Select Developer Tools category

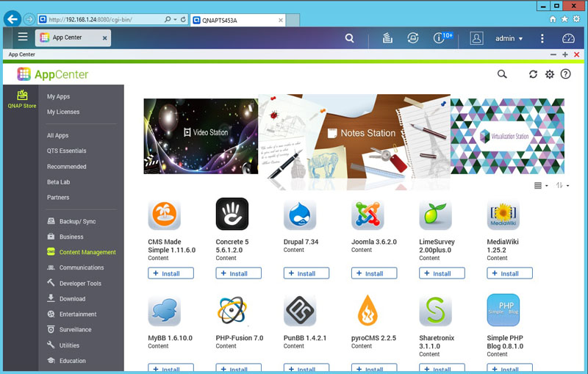(74, 283)
